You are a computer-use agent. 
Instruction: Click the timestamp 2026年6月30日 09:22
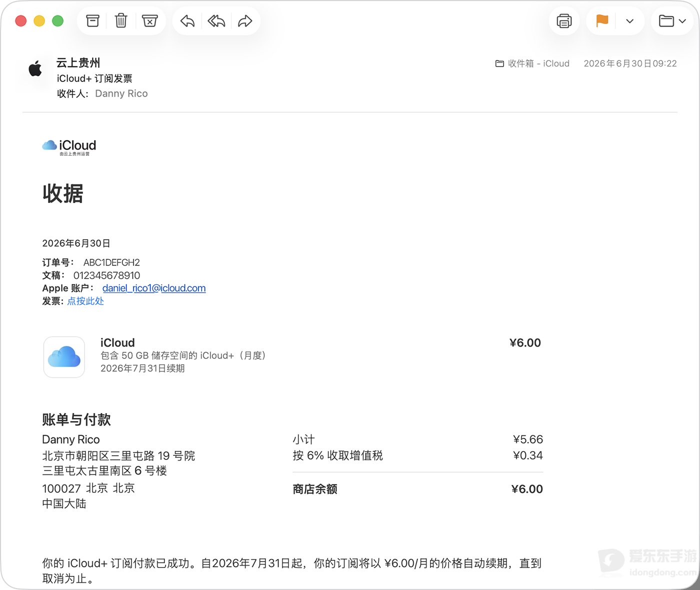tap(630, 63)
